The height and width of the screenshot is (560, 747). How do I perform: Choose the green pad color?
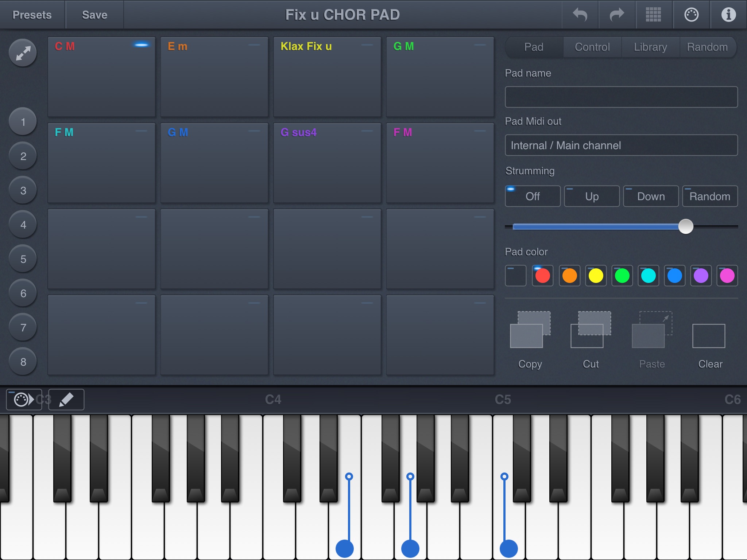point(622,276)
